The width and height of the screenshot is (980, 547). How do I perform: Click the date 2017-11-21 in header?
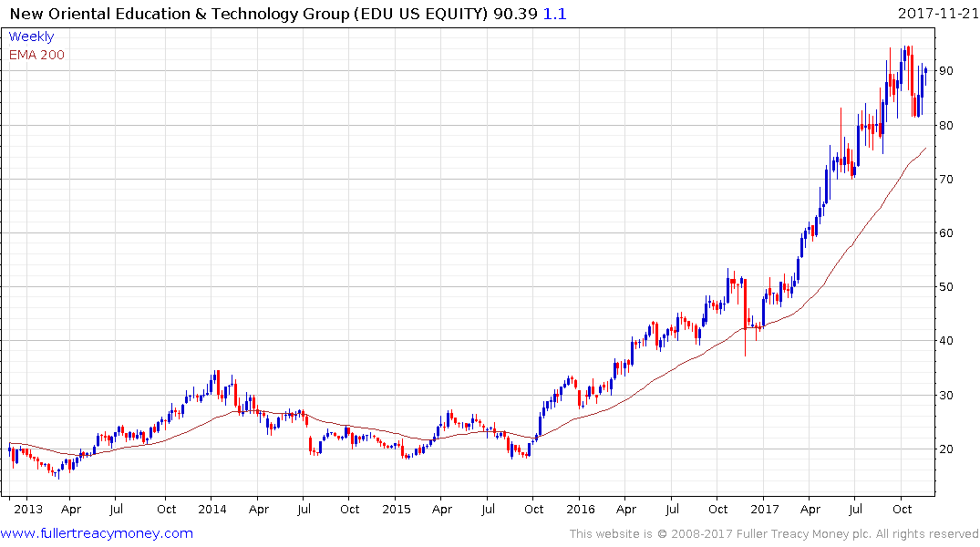[937, 13]
